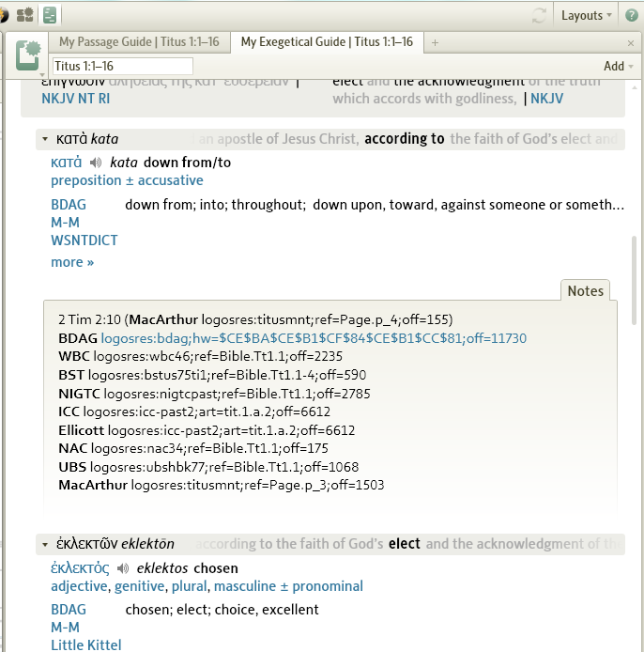Collapse the ἐκλεκτῶν eklektōn word section
This screenshot has height=652, width=644.
tap(45, 544)
